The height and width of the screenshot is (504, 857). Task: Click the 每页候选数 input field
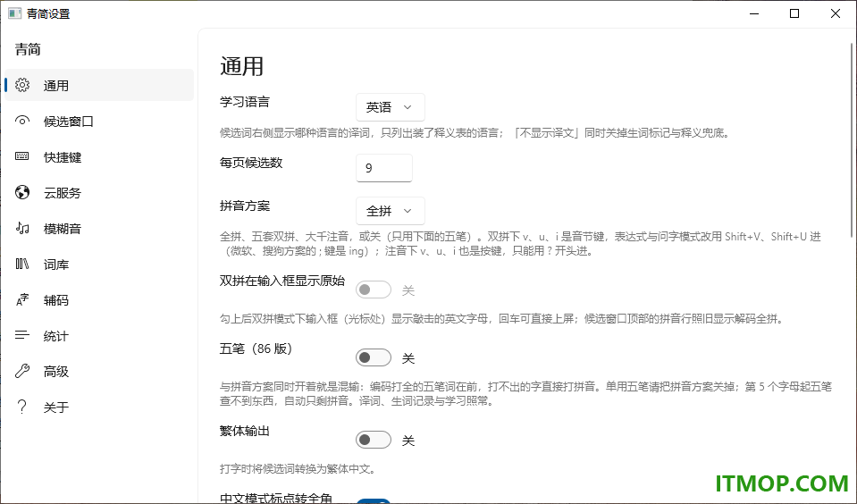click(x=383, y=168)
